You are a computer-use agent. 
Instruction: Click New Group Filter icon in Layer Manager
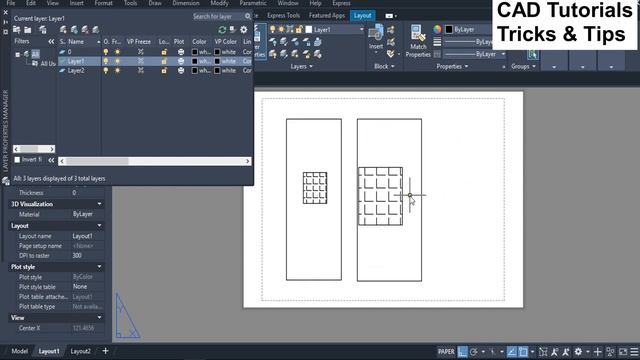click(28, 30)
